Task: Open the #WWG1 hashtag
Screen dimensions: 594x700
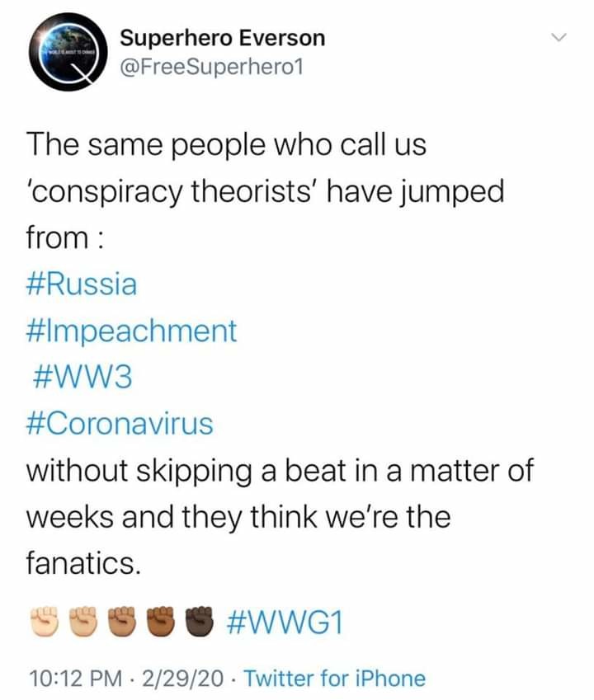Action: click(x=285, y=622)
